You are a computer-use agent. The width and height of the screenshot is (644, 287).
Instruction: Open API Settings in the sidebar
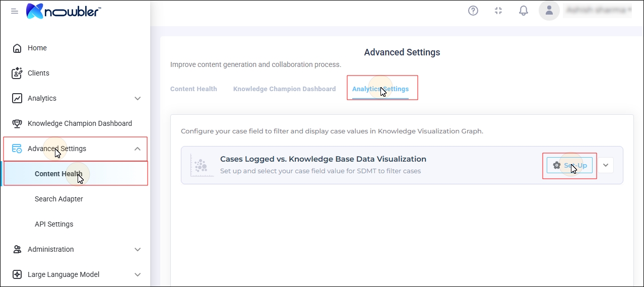tap(54, 224)
